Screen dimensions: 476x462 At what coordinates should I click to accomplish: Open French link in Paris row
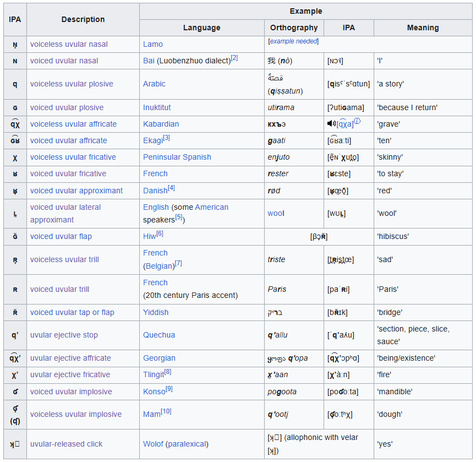click(155, 282)
